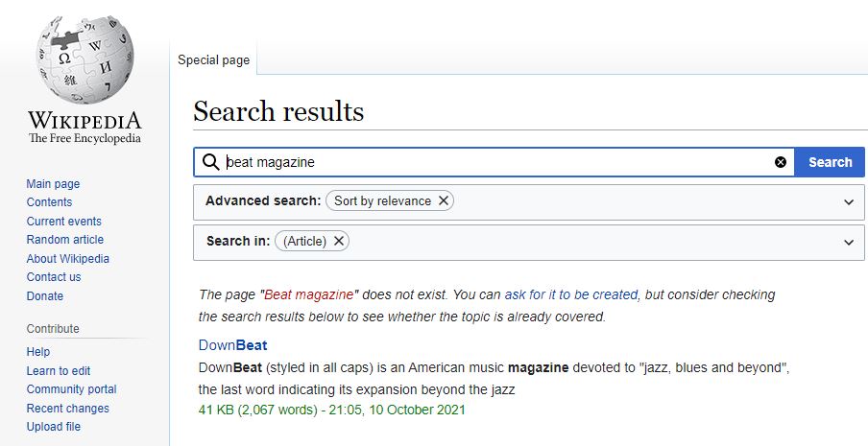The image size is (868, 446).
Task: Open the Contact us link
Action: coord(54,277)
